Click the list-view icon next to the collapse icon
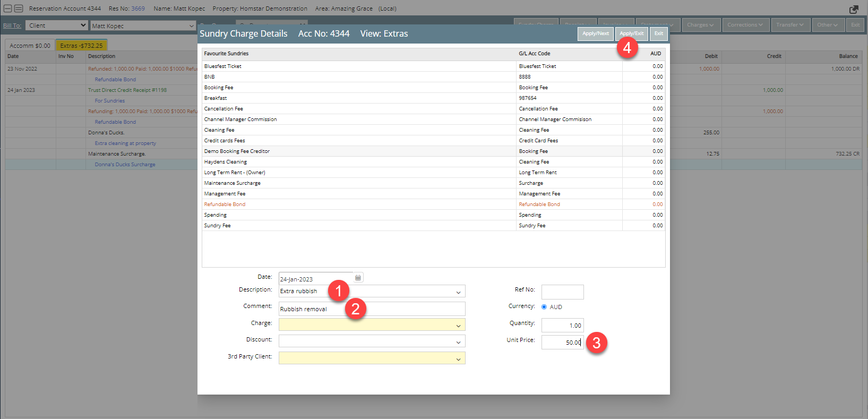The height and width of the screenshot is (419, 868). coord(19,8)
